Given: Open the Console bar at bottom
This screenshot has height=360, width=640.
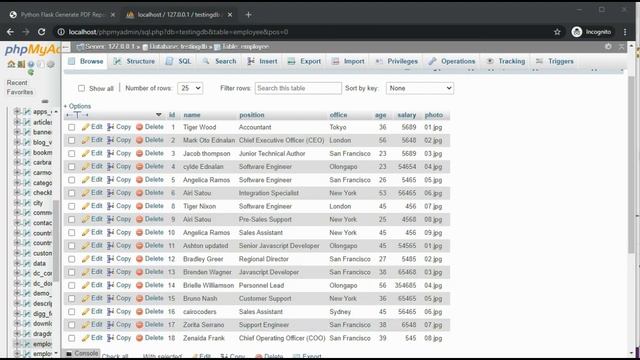Looking at the screenshot, I should (x=82, y=353).
